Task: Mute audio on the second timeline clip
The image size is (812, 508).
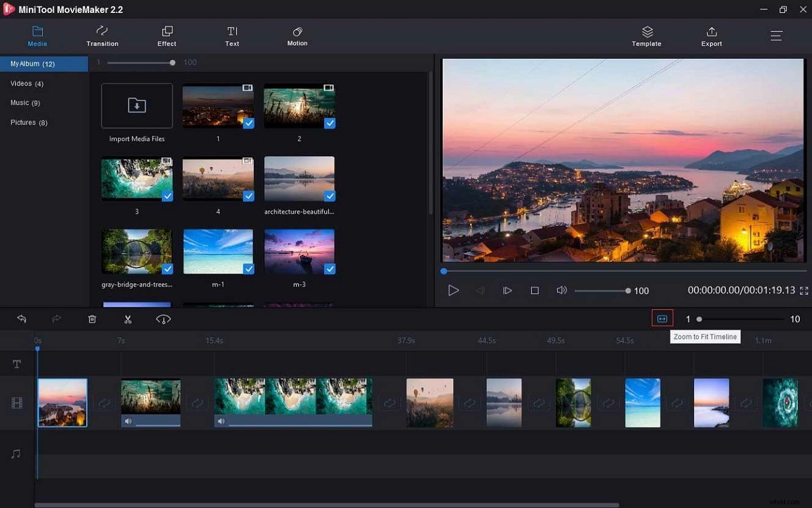Action: [x=129, y=420]
